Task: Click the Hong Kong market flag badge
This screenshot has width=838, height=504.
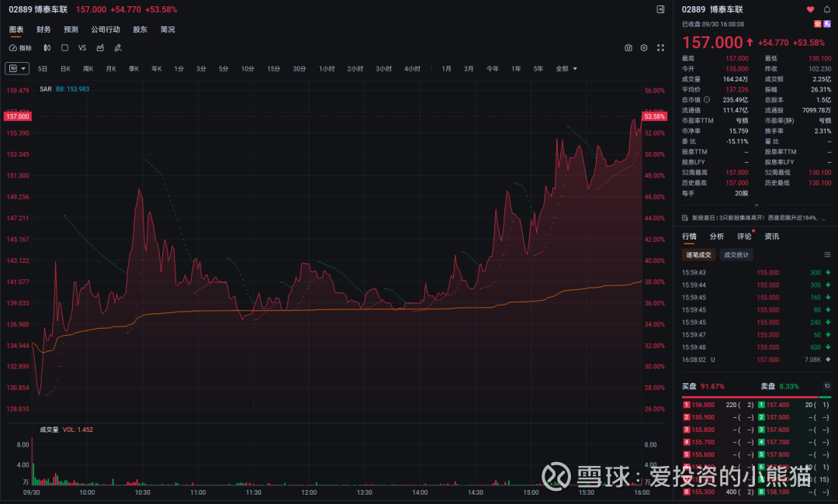Action: click(818, 24)
